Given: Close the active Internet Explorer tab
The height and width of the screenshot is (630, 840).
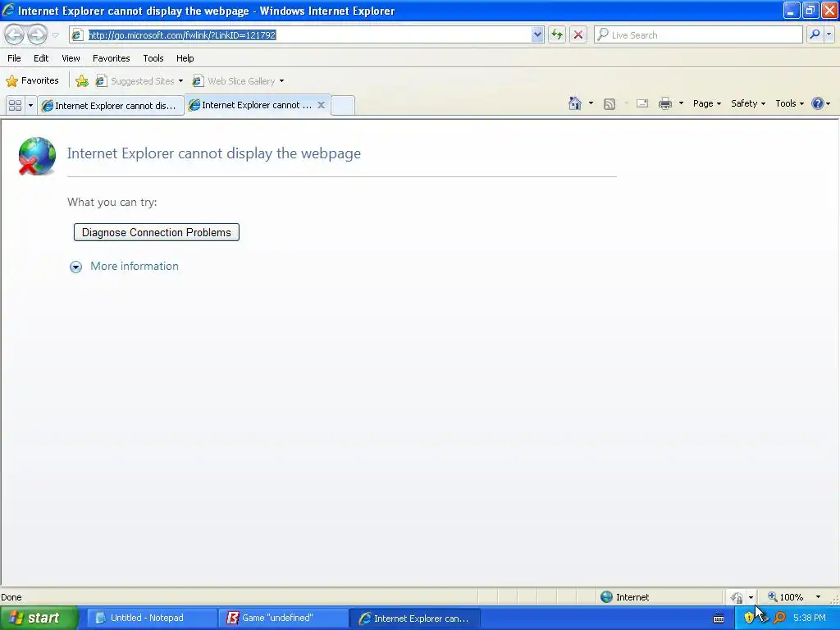Looking at the screenshot, I should click(x=321, y=105).
